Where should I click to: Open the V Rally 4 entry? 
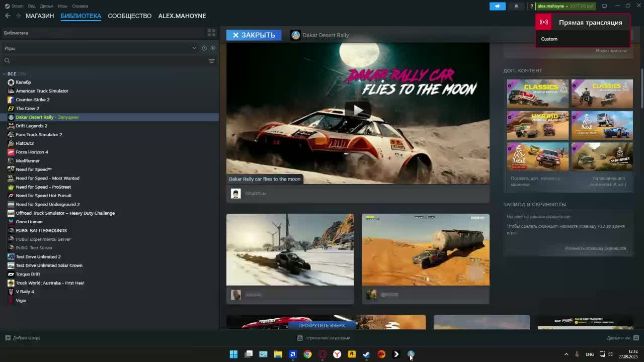25,292
